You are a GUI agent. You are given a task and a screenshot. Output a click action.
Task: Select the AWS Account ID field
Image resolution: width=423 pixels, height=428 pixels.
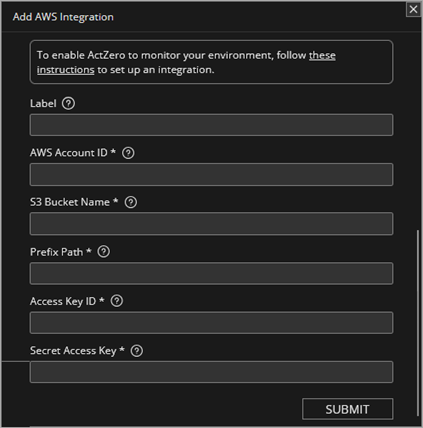211,174
